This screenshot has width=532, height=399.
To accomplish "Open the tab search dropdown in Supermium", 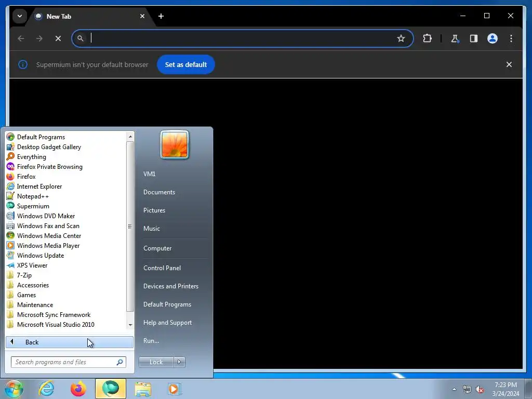I will (x=20, y=16).
